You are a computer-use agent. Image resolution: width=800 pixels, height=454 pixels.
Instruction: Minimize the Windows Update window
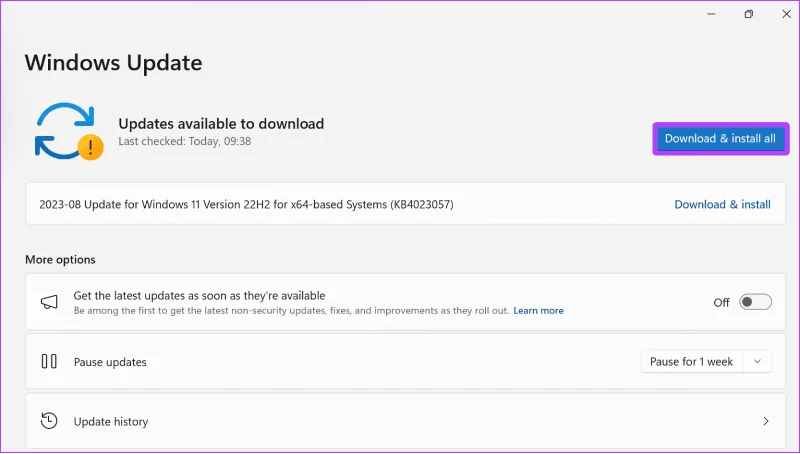[711, 14]
